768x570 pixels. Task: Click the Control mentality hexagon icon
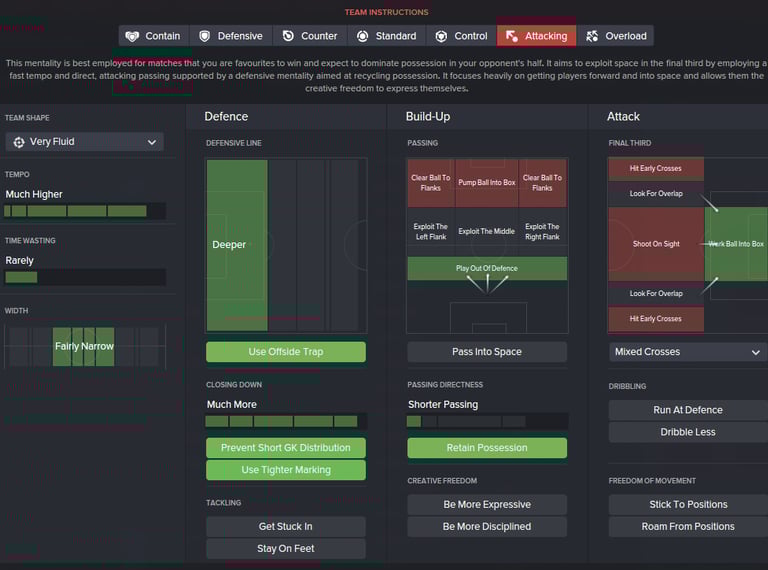(441, 36)
